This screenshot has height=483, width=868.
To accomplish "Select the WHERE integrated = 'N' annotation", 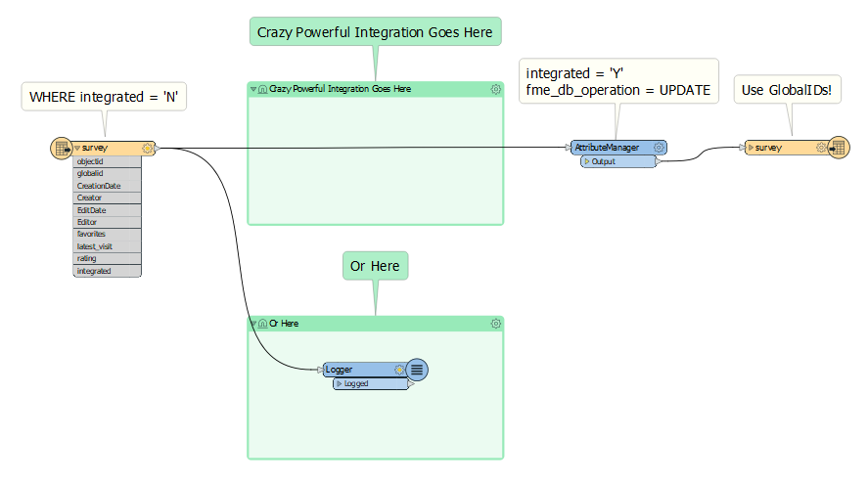I will 104,97.
